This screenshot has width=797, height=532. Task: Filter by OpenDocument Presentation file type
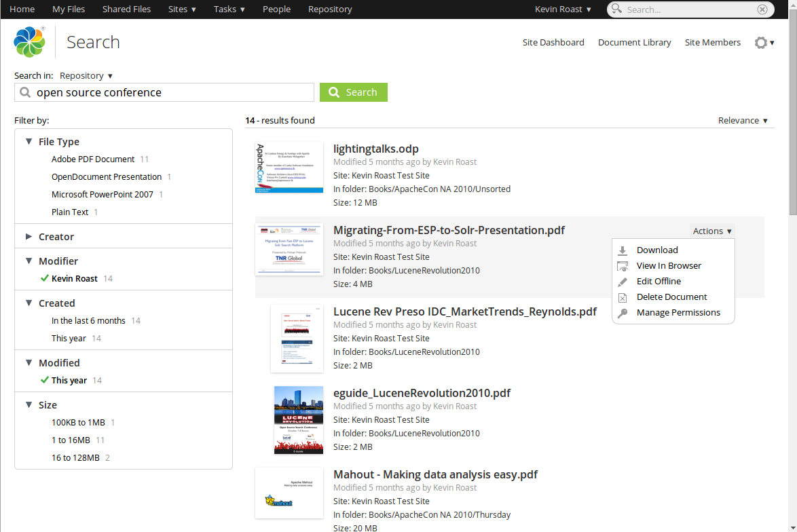point(107,177)
